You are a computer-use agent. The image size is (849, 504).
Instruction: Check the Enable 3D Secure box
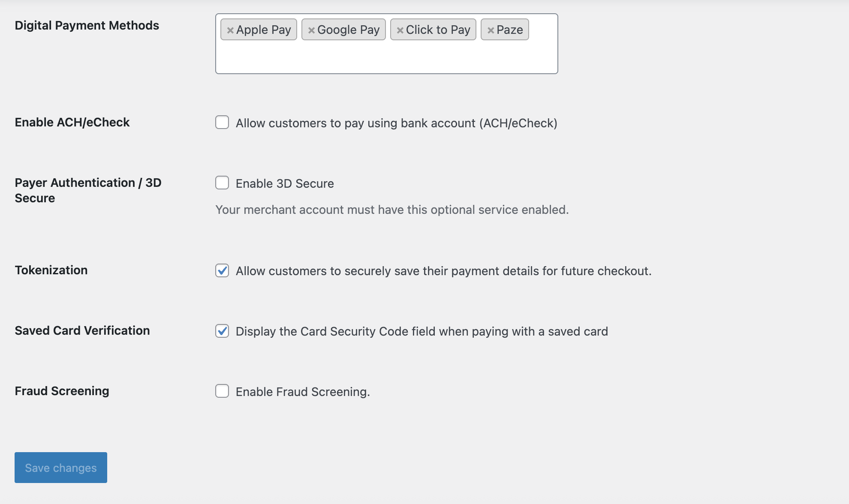(222, 183)
